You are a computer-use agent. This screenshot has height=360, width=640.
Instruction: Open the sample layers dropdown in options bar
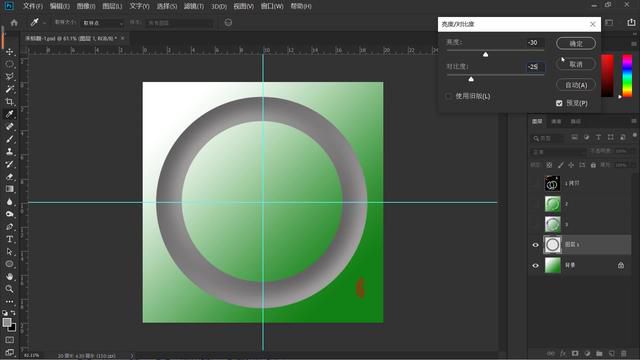pyautogui.click(x=180, y=23)
